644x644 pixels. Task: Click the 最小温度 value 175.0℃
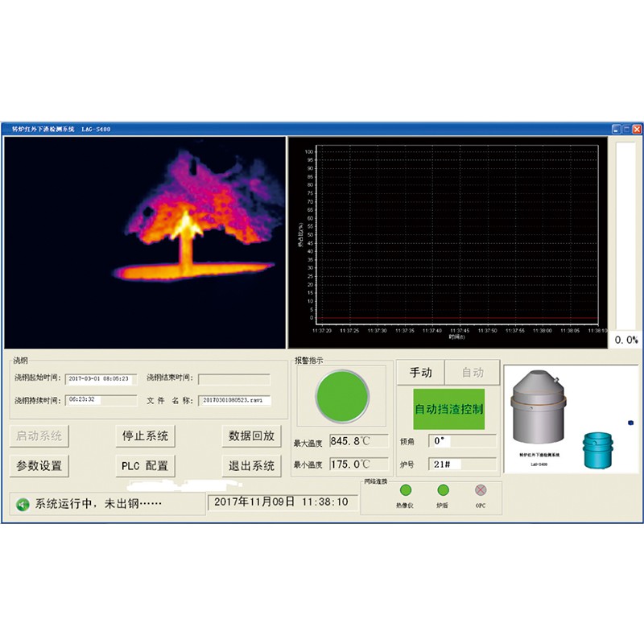click(x=359, y=464)
